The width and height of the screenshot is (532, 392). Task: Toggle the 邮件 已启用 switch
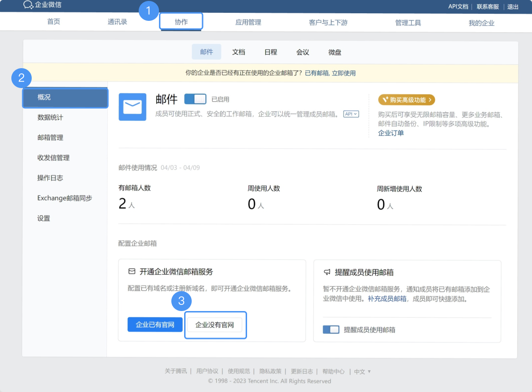click(195, 99)
